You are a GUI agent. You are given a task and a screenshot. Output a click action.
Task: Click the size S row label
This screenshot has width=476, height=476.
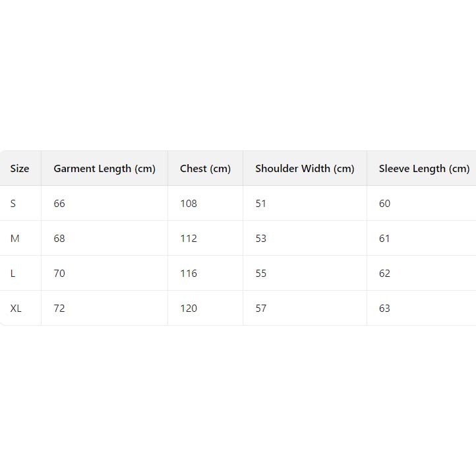coord(13,204)
